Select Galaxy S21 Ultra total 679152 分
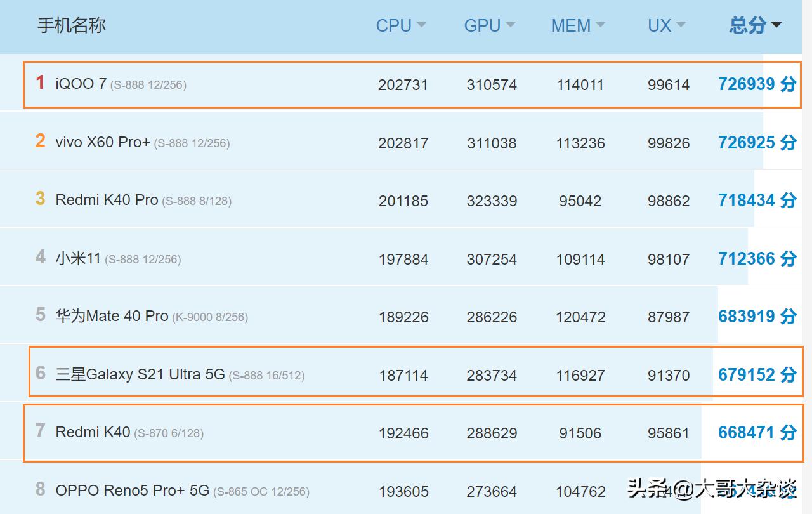This screenshot has width=812, height=514. 757,374
